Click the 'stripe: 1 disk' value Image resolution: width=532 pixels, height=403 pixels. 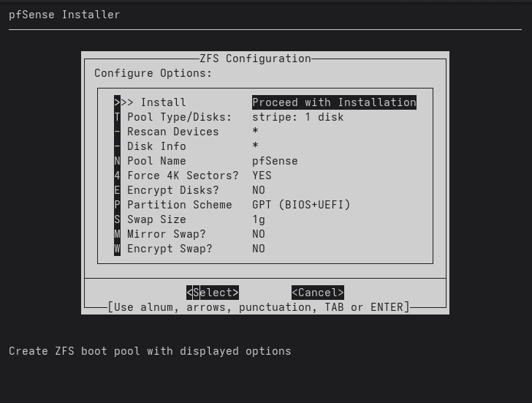pyautogui.click(x=298, y=117)
